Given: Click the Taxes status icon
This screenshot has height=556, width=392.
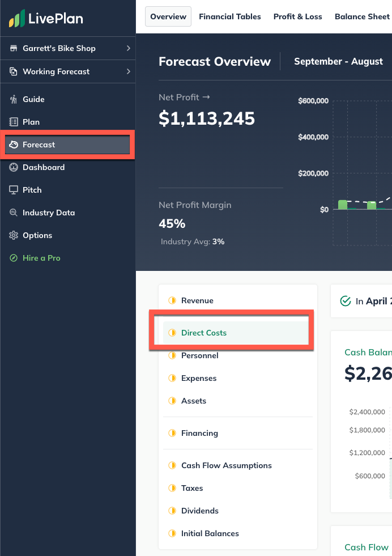Looking at the screenshot, I should coord(172,488).
